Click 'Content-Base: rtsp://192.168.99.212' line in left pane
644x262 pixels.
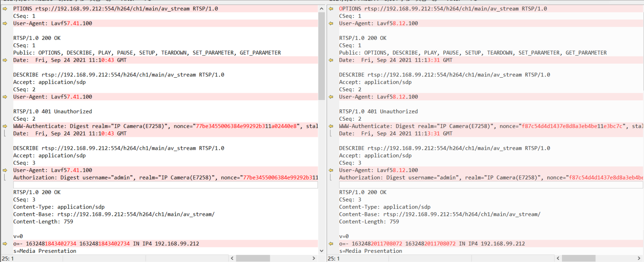pos(114,214)
